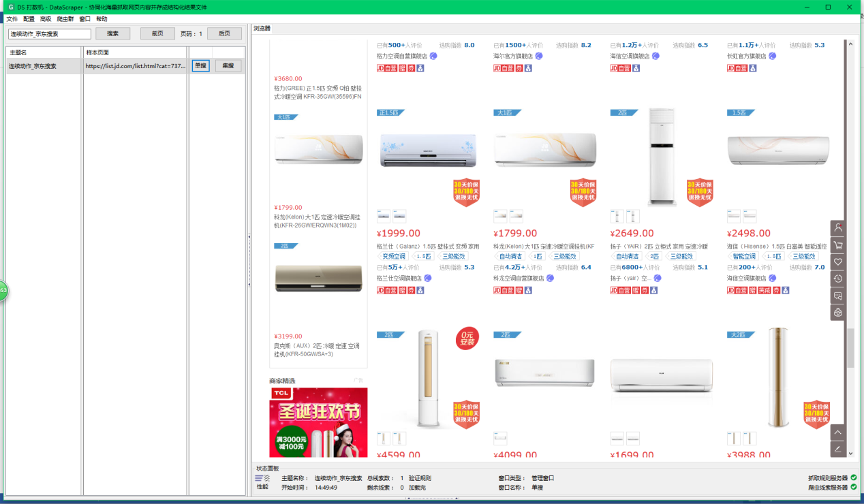Screen dimensions: 864x504
Task: Open the 窗口 menu
Action: coord(85,19)
